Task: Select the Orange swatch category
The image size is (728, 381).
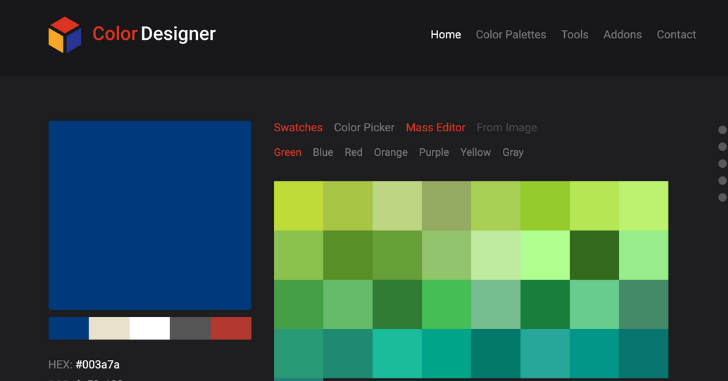Action: pos(390,153)
